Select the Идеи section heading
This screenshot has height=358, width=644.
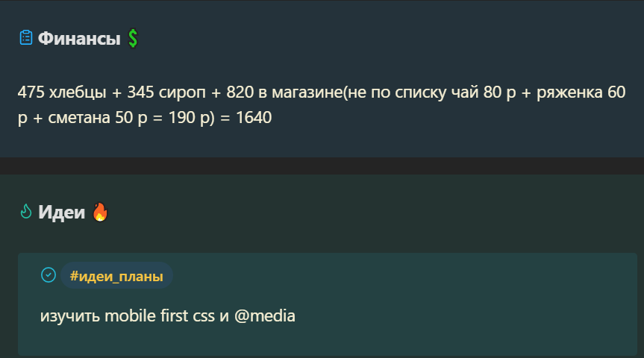[62, 213]
